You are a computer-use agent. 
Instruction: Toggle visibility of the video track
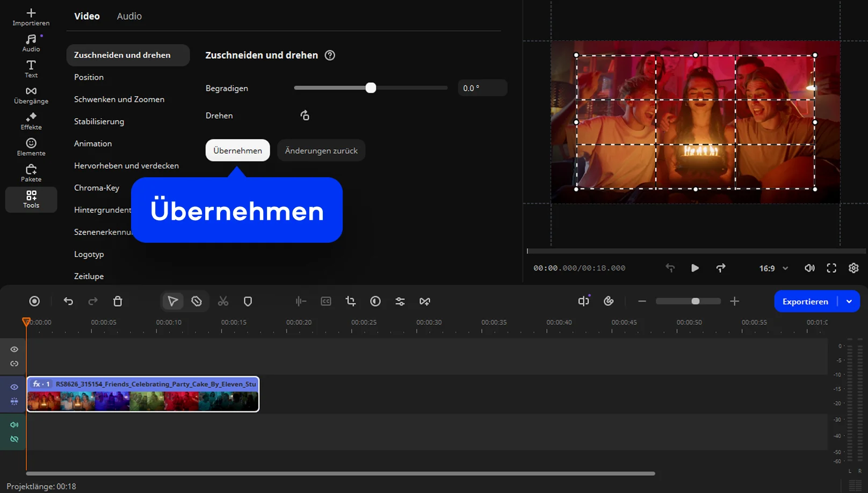point(15,387)
